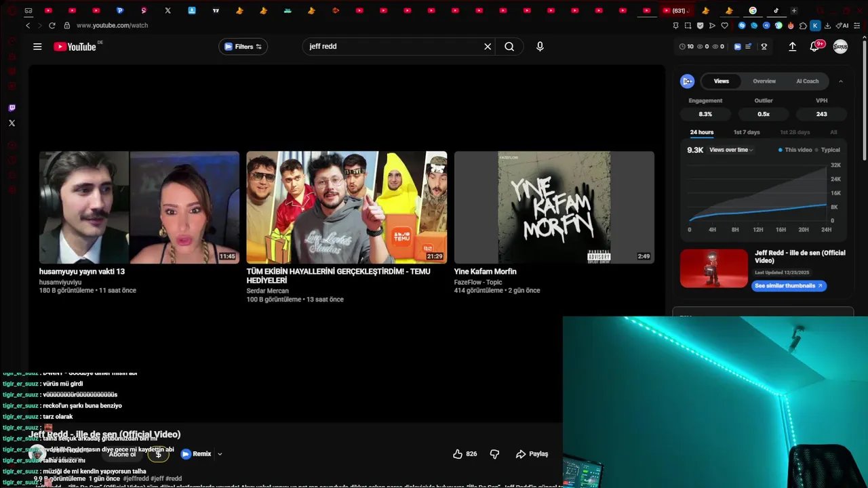Go back with browser back arrow
868x488 pixels.
click(28, 26)
